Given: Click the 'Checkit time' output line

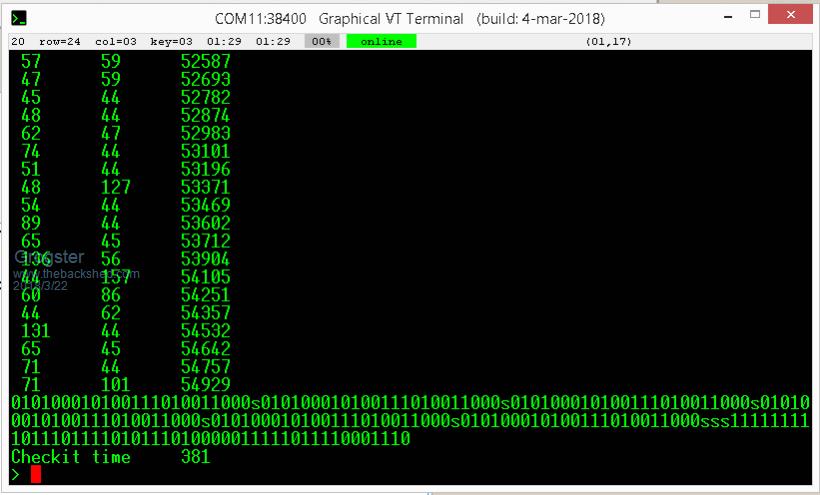Looking at the screenshot, I should [x=70, y=457].
